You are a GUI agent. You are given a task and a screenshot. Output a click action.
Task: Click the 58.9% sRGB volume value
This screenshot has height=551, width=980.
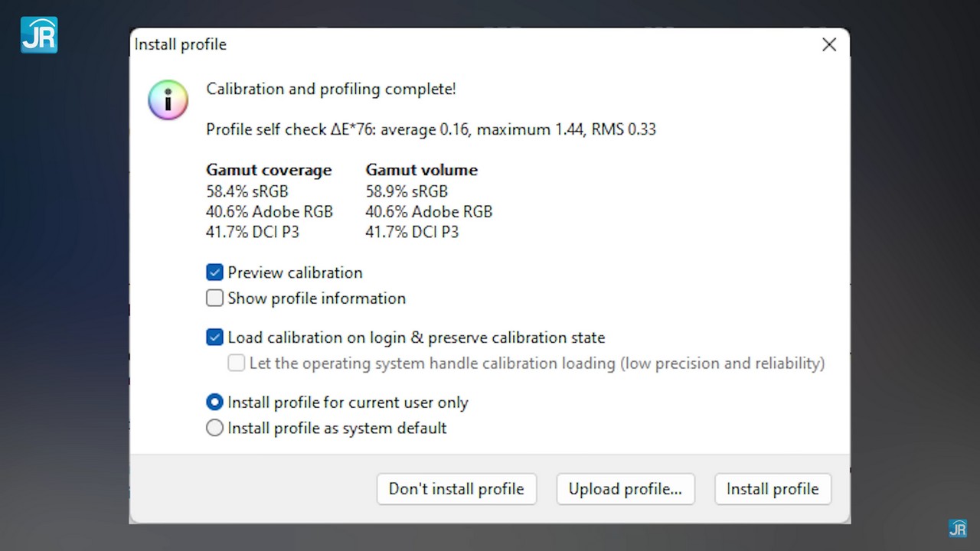tap(406, 191)
